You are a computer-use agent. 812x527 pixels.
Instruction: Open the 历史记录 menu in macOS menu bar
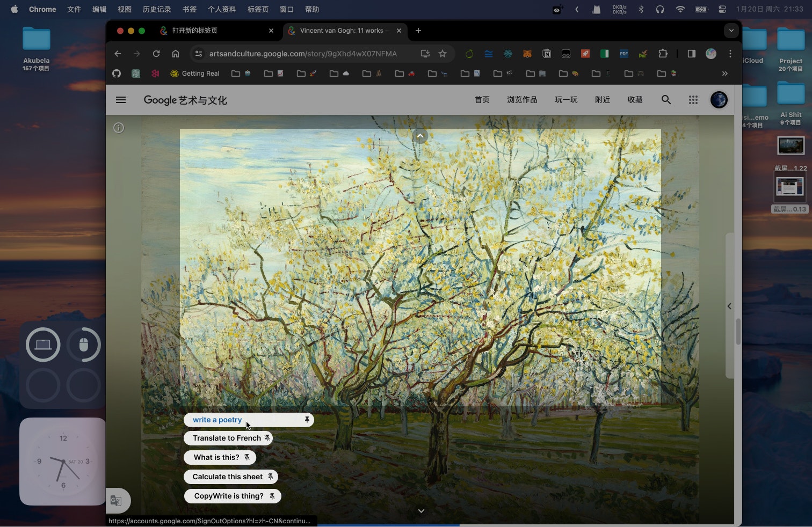click(x=157, y=9)
